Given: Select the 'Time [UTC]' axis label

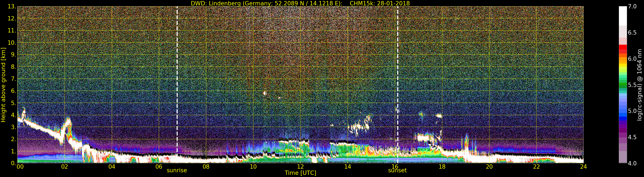Looking at the screenshot, I should click(300, 173).
